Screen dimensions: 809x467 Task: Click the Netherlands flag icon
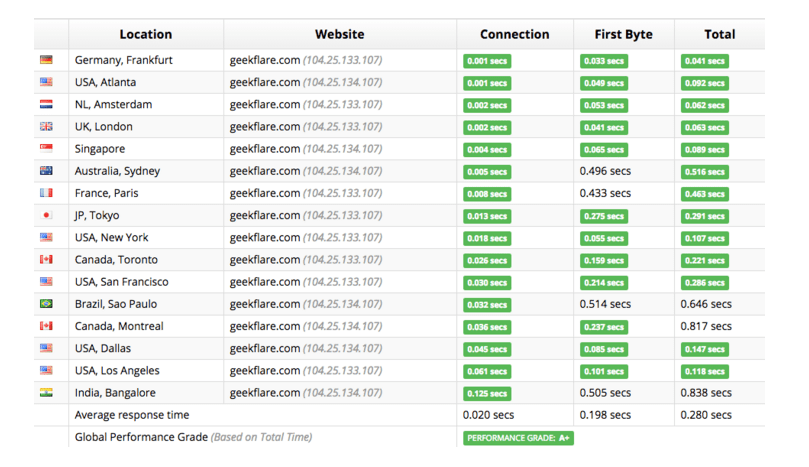46,104
